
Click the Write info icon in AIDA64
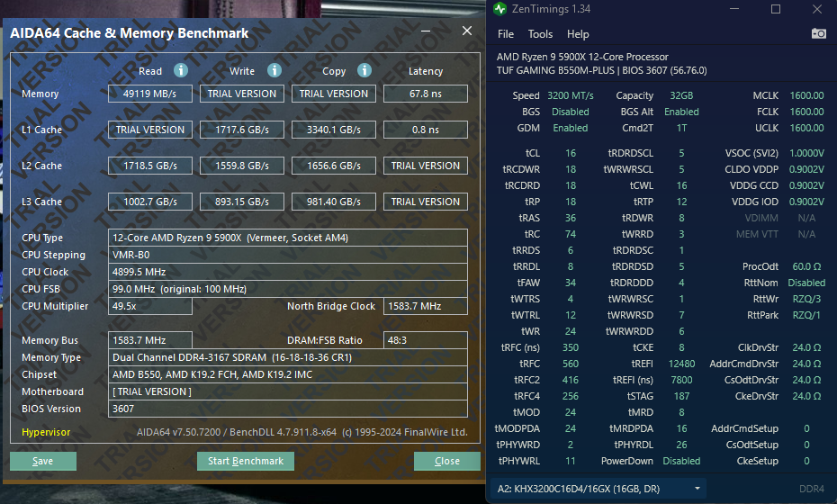[x=274, y=70]
